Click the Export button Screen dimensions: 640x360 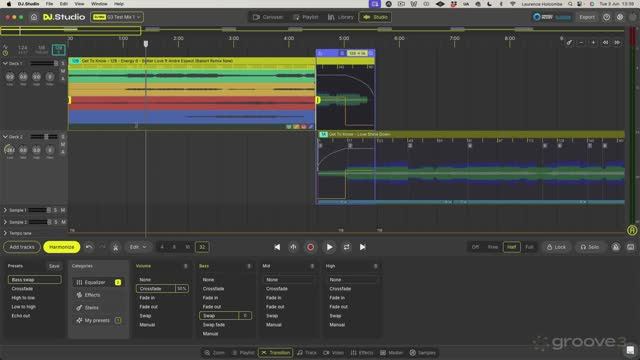[587, 17]
